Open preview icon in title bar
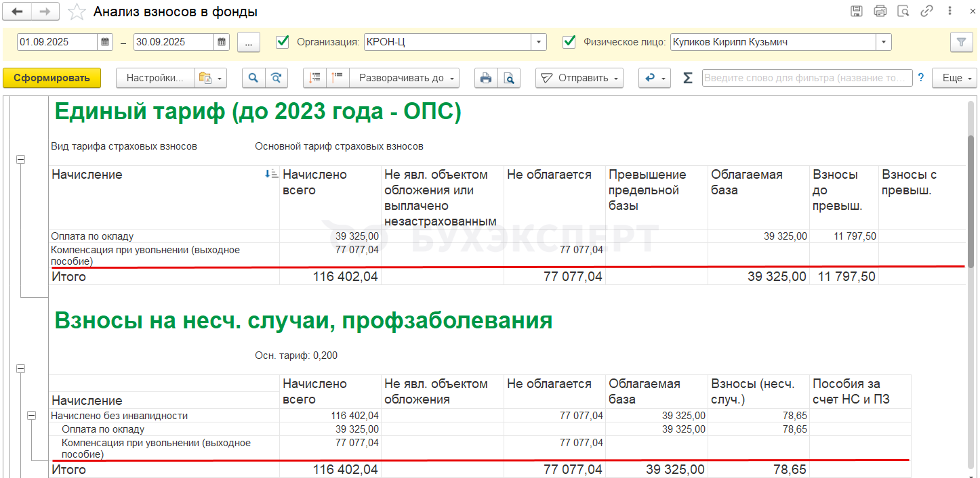980x478 pixels. (x=903, y=11)
